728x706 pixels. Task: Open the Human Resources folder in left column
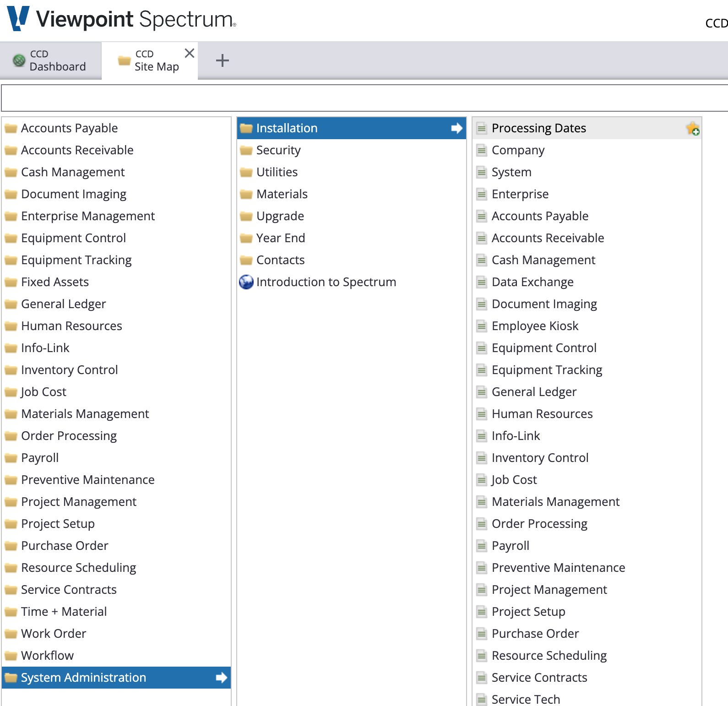pyautogui.click(x=116, y=326)
